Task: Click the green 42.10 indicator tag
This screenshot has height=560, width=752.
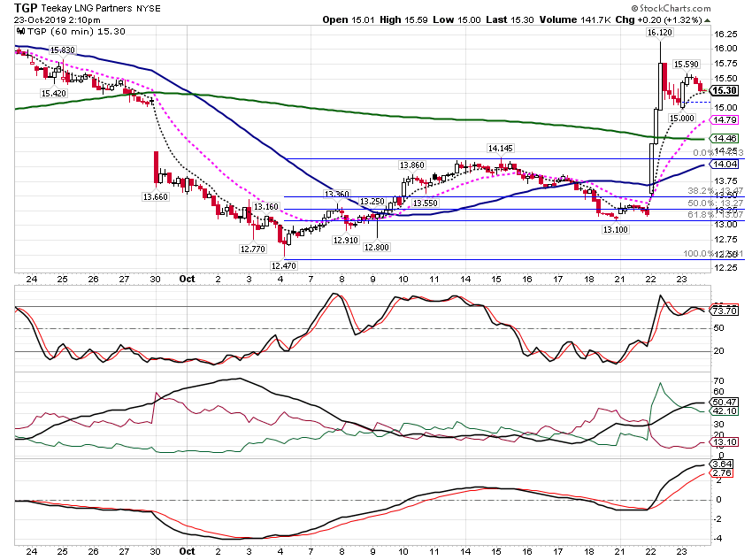Action: coord(725,411)
